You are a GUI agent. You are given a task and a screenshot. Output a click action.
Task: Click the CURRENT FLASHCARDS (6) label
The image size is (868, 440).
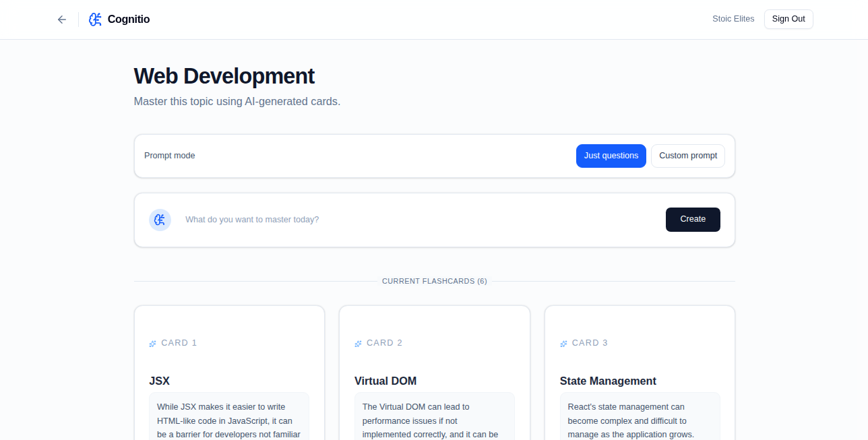435,281
